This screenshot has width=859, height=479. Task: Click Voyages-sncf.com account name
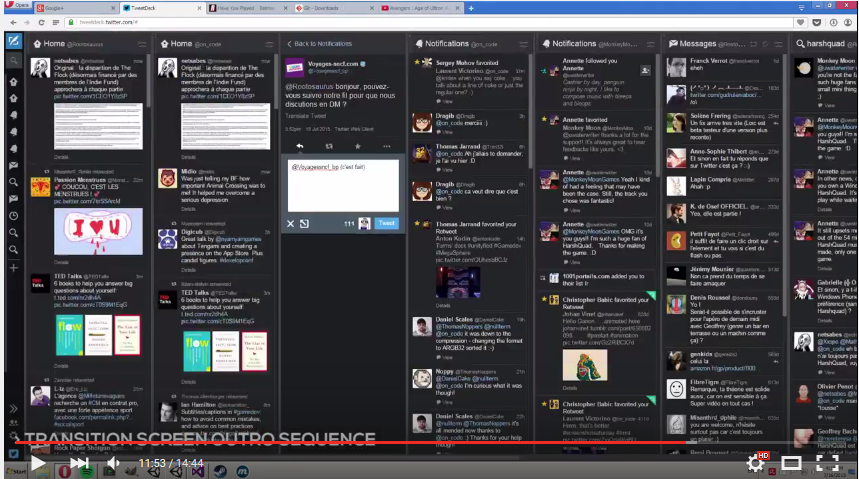point(333,64)
